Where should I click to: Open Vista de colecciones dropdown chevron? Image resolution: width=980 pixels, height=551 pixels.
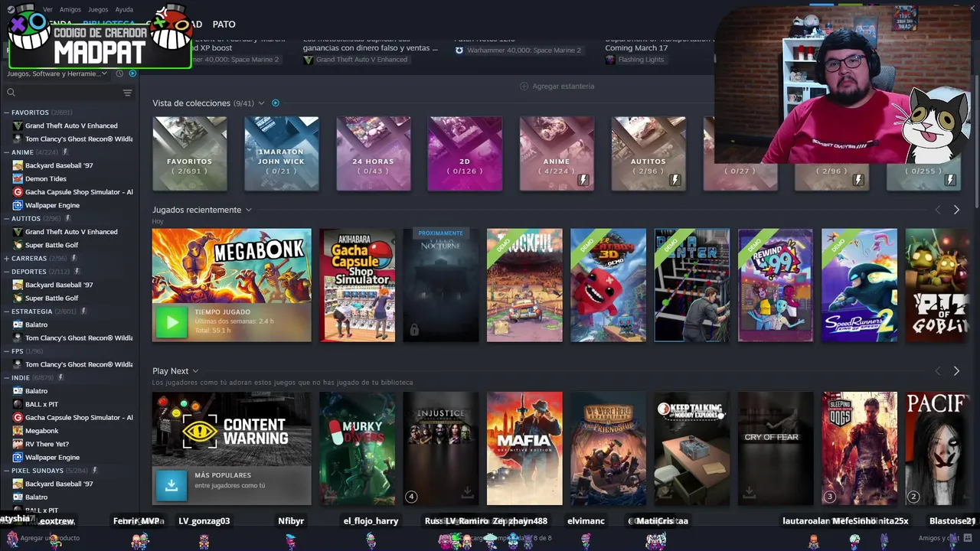[261, 103]
